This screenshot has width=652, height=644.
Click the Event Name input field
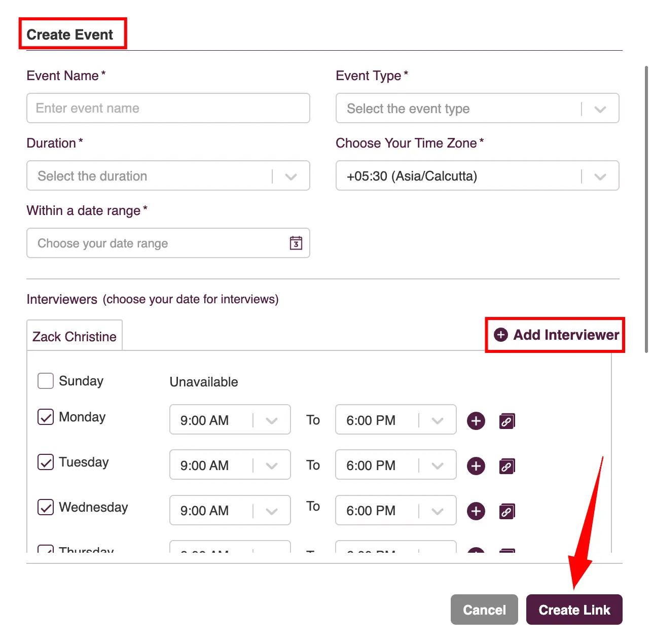tap(168, 108)
